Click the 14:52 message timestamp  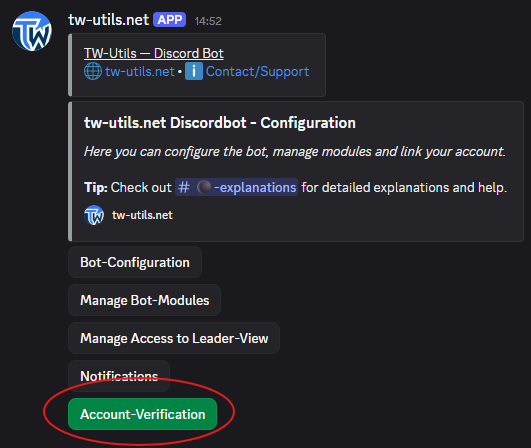208,21
